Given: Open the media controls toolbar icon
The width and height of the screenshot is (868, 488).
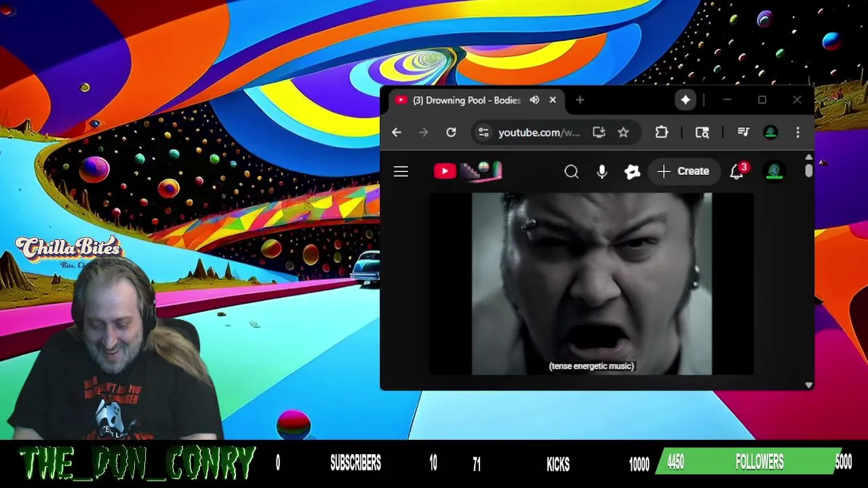Looking at the screenshot, I should (x=743, y=133).
